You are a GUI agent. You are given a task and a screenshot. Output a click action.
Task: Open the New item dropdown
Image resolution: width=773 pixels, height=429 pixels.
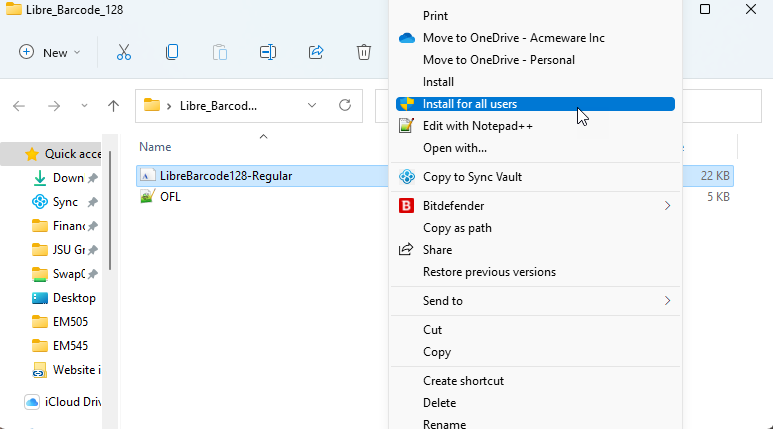pyautogui.click(x=50, y=52)
